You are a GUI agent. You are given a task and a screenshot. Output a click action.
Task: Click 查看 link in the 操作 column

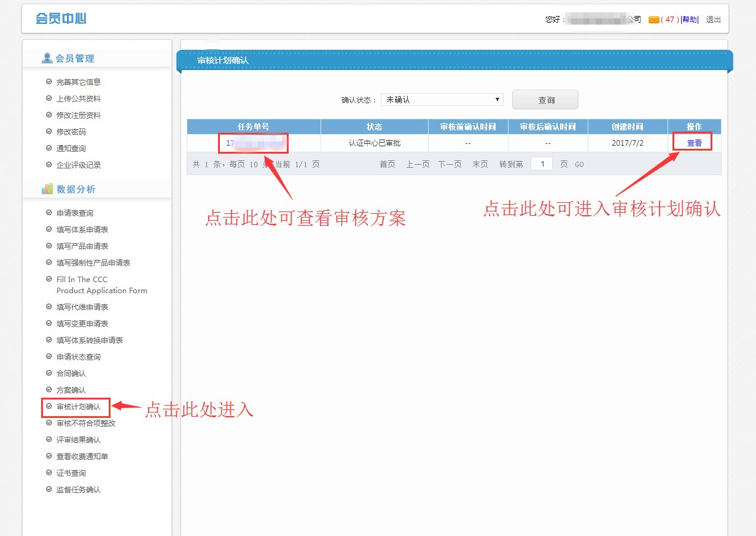694,143
